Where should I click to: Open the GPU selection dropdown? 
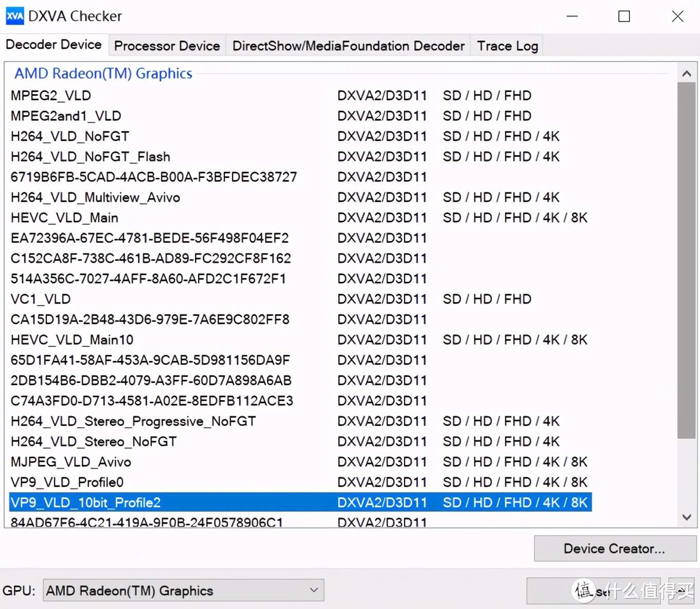tap(183, 590)
